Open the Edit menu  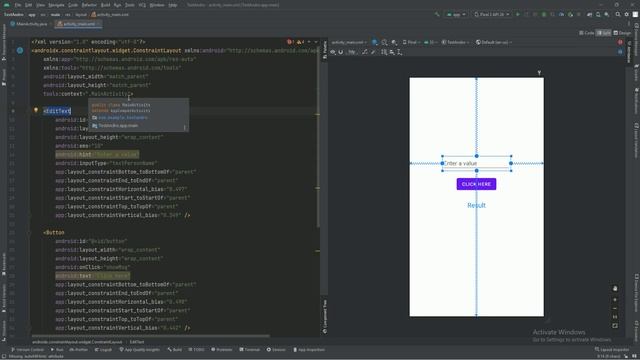pos(29,5)
